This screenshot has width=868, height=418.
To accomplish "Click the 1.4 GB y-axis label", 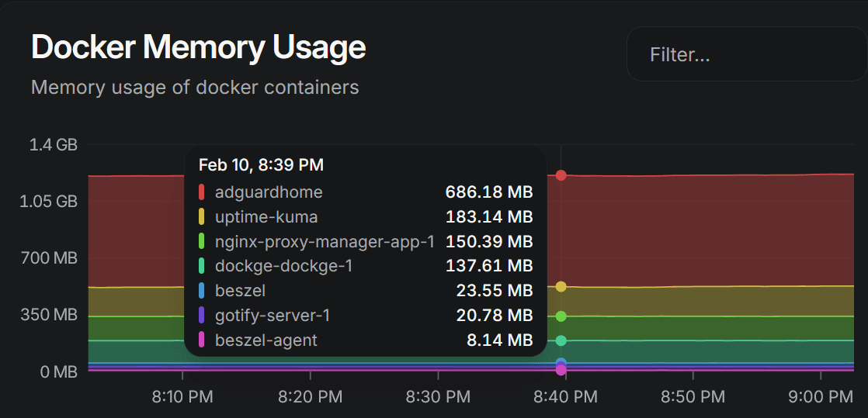I will 54,144.
